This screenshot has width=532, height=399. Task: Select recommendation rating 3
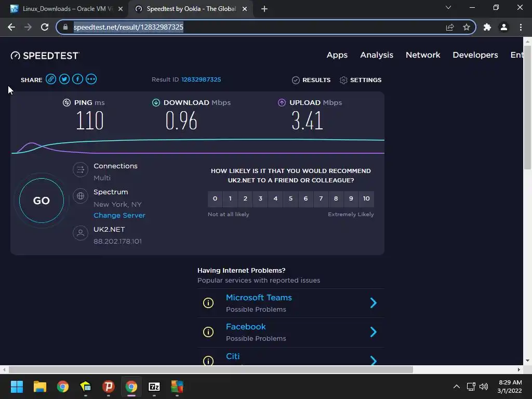260,199
